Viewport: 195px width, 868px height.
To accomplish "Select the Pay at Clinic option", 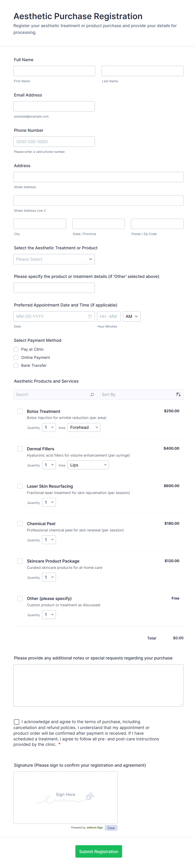I will click(x=16, y=349).
